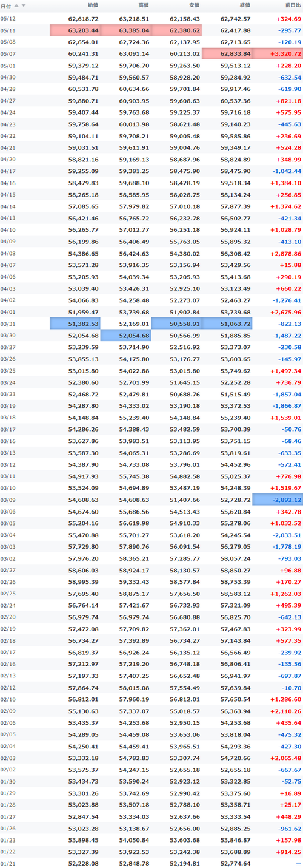Select the change value +96.88

[291, 570]
